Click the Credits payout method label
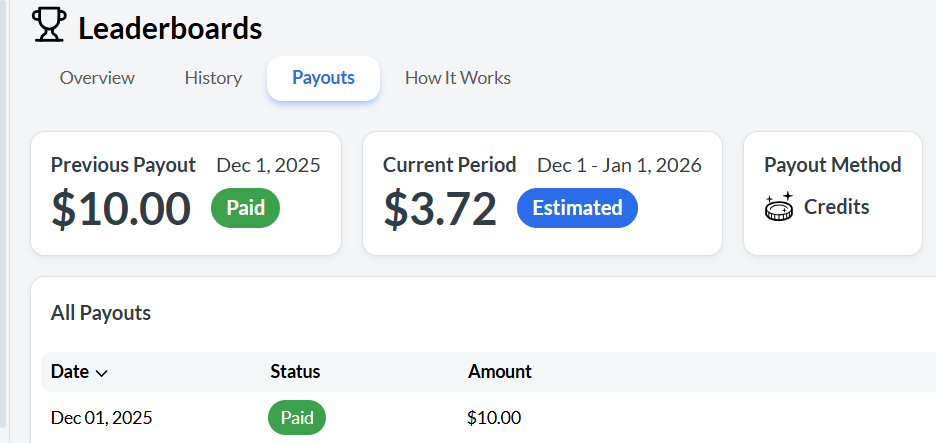 click(x=837, y=207)
